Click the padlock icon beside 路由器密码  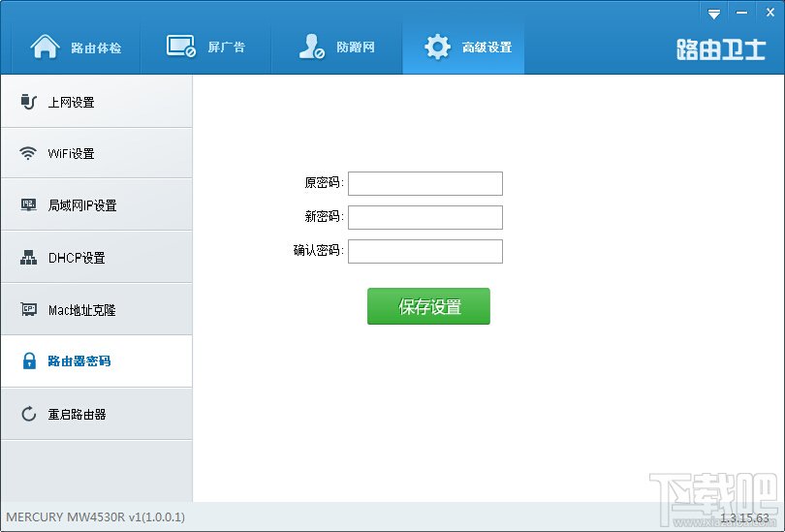tap(29, 360)
